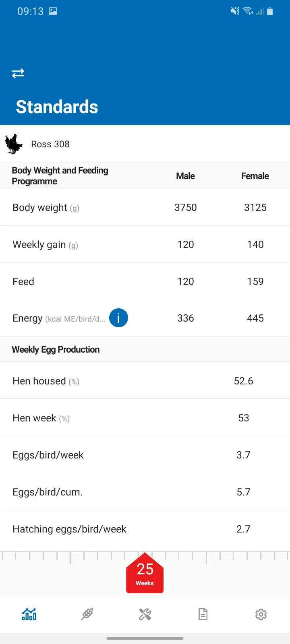Tap the Hen housed percentage row
Image resolution: width=290 pixels, height=644 pixels.
pos(145,381)
